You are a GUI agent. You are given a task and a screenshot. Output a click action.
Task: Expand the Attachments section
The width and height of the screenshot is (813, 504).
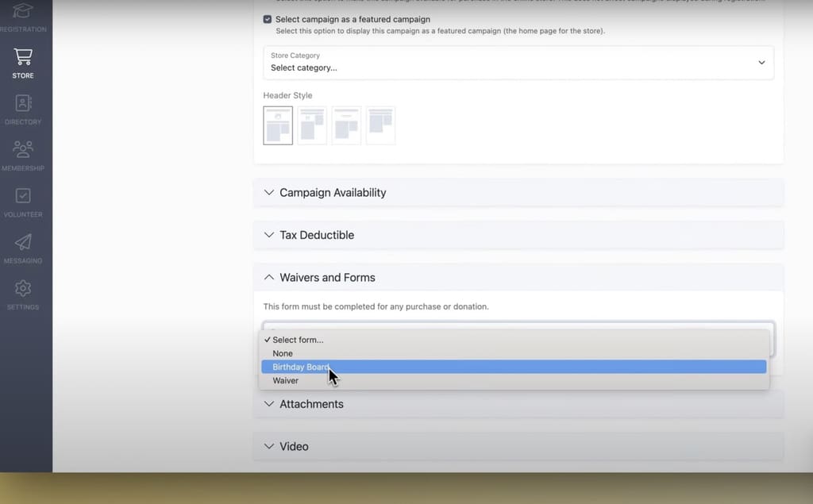click(518, 404)
